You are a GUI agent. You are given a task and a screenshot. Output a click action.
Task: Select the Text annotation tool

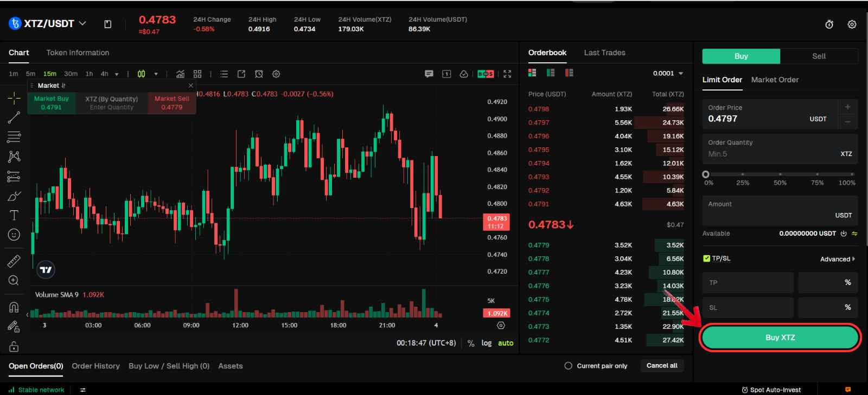click(14, 215)
